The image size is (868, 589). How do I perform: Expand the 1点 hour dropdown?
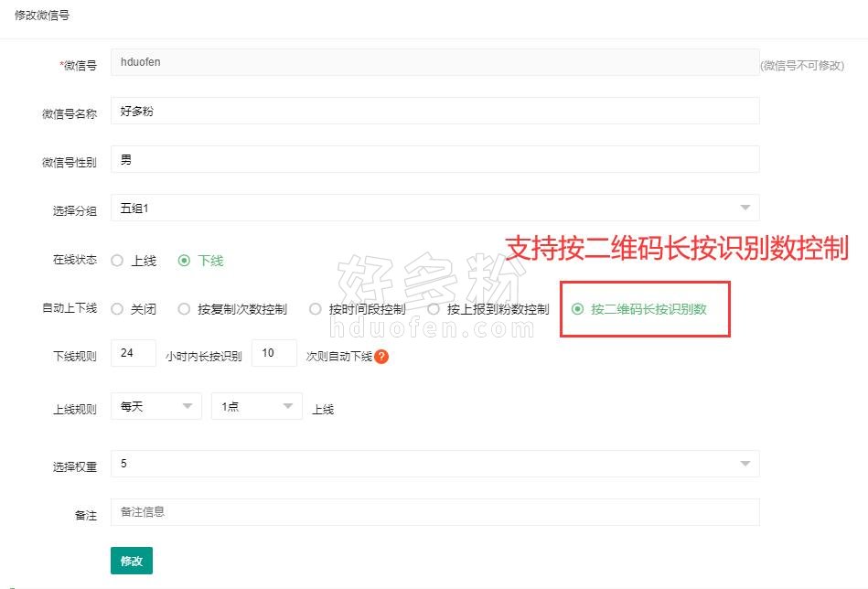[x=256, y=406]
